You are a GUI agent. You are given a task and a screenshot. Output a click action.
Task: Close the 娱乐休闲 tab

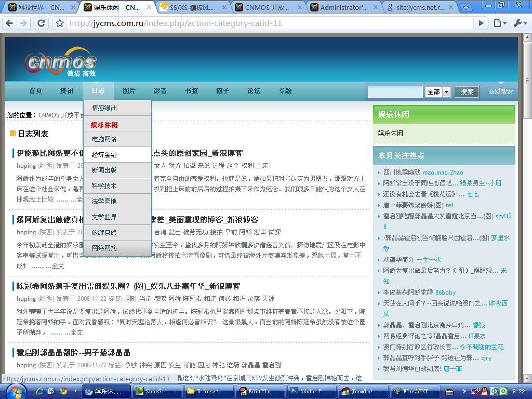149,7
